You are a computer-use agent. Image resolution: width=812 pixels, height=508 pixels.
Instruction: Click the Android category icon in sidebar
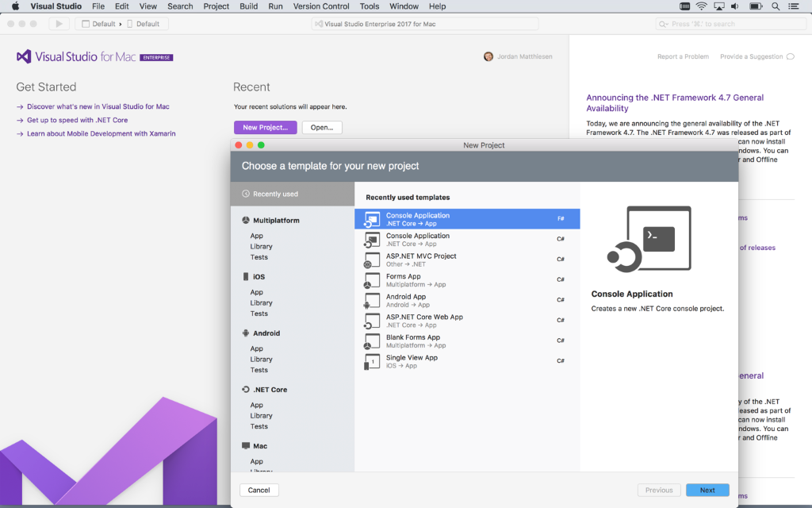pos(246,333)
